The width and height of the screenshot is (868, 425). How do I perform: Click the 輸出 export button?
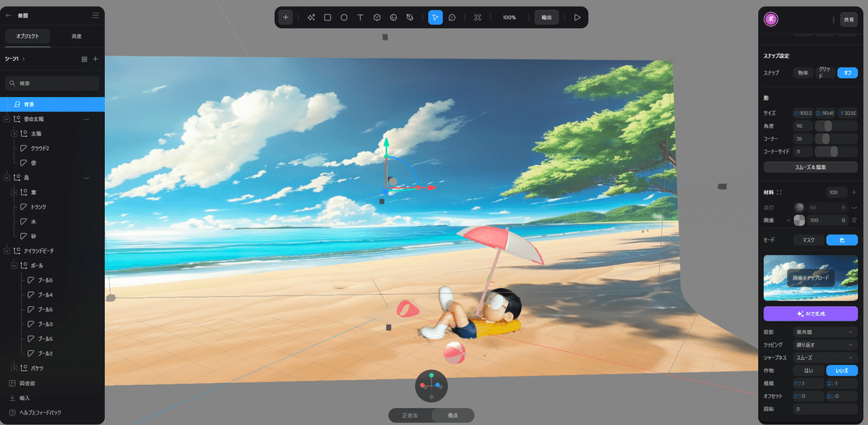547,17
